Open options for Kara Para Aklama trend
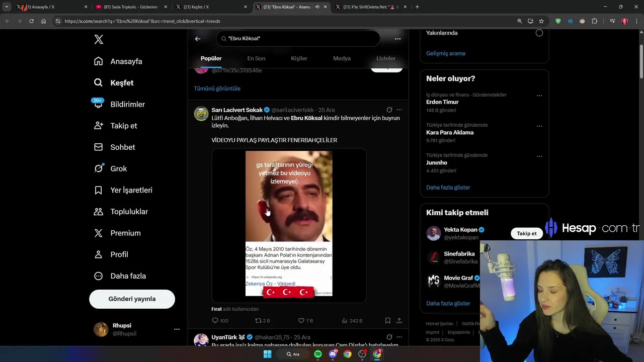 [539, 126]
